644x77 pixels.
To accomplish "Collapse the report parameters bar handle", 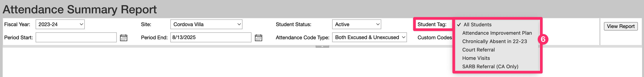I will (322, 47).
